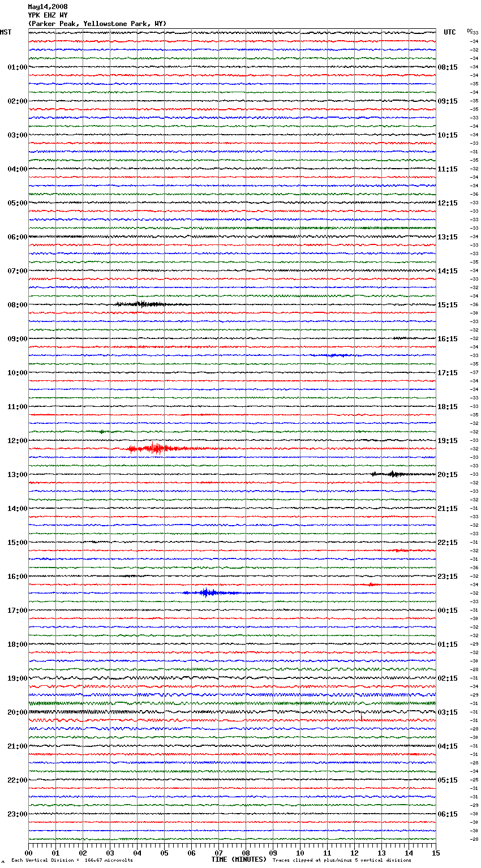Select the 17:00 MST hour label
This screenshot has width=481, height=868.
18,611
